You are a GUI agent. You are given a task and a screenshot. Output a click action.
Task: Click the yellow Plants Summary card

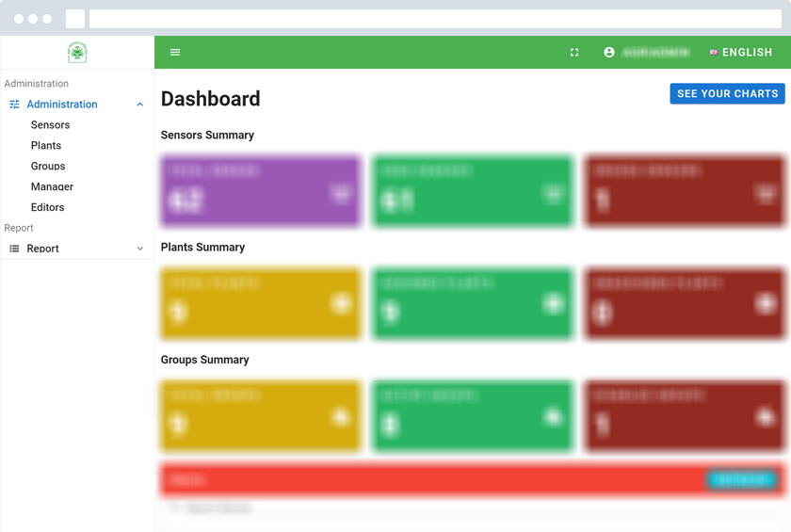261,304
